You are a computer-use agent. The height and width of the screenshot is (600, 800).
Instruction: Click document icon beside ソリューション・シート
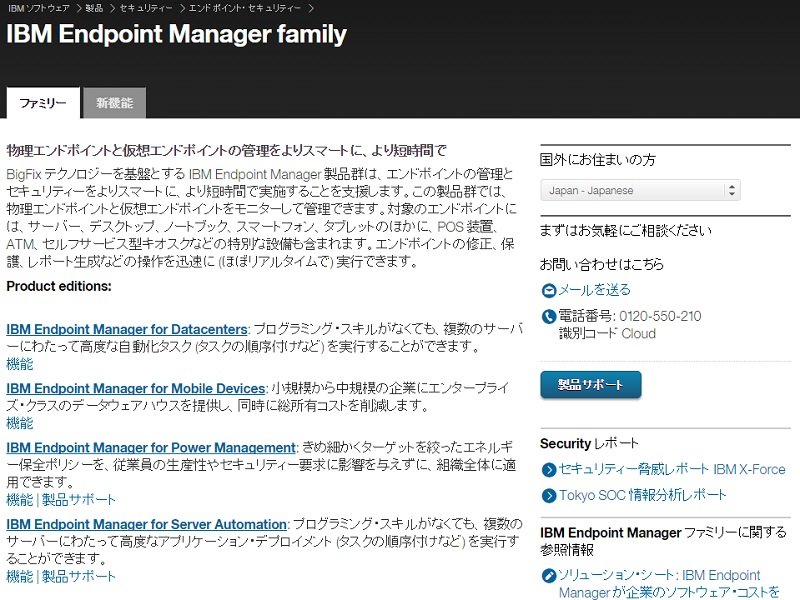548,576
